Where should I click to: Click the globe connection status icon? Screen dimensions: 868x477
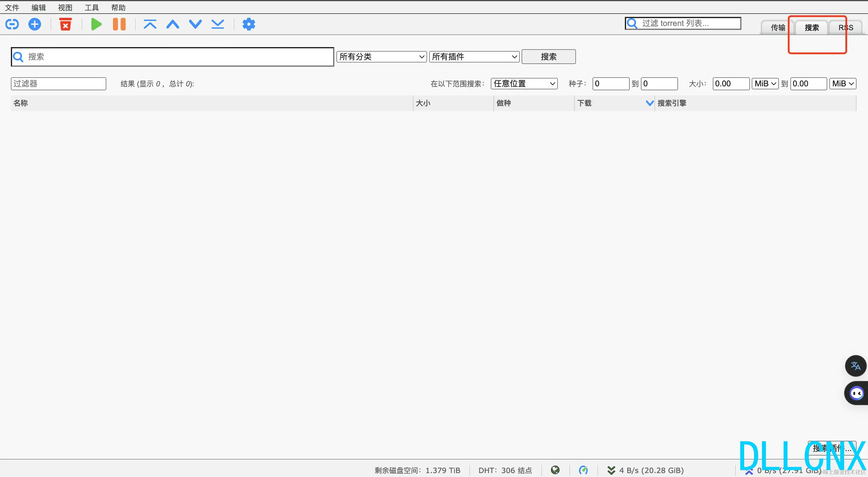click(555, 470)
